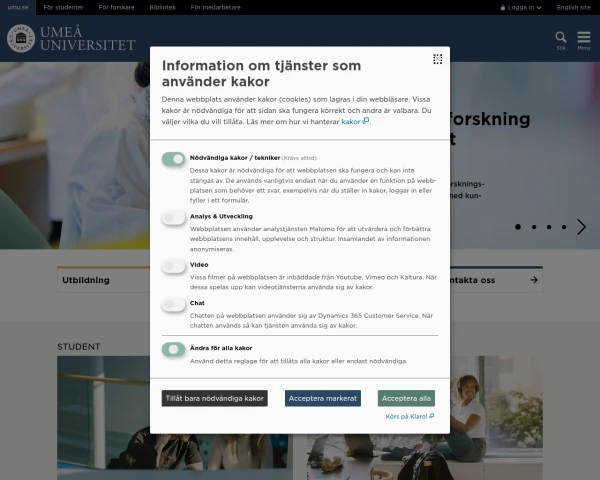Open För medarbetare in top bar
The width and height of the screenshot is (600, 480).
(x=215, y=7)
